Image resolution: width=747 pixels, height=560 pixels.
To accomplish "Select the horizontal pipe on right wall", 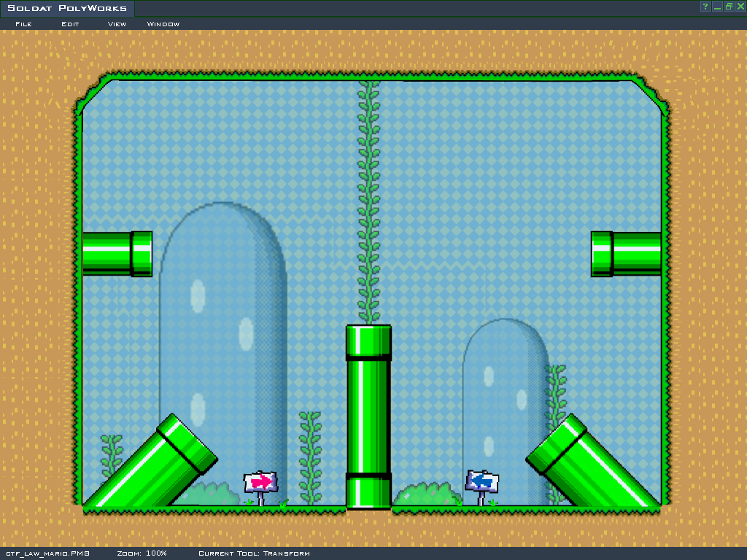I will [x=626, y=254].
